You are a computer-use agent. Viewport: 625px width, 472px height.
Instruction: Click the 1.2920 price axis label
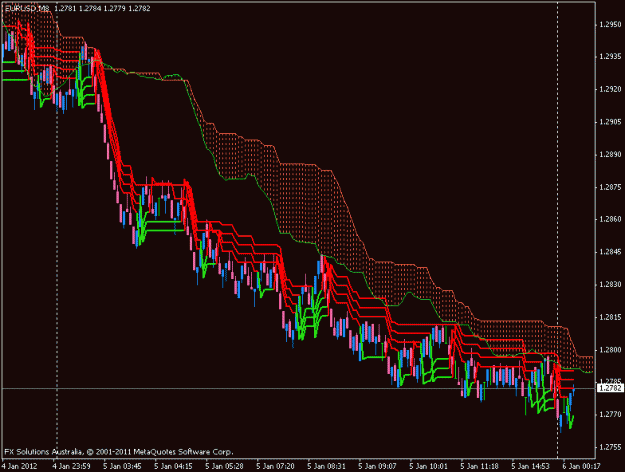[610, 89]
